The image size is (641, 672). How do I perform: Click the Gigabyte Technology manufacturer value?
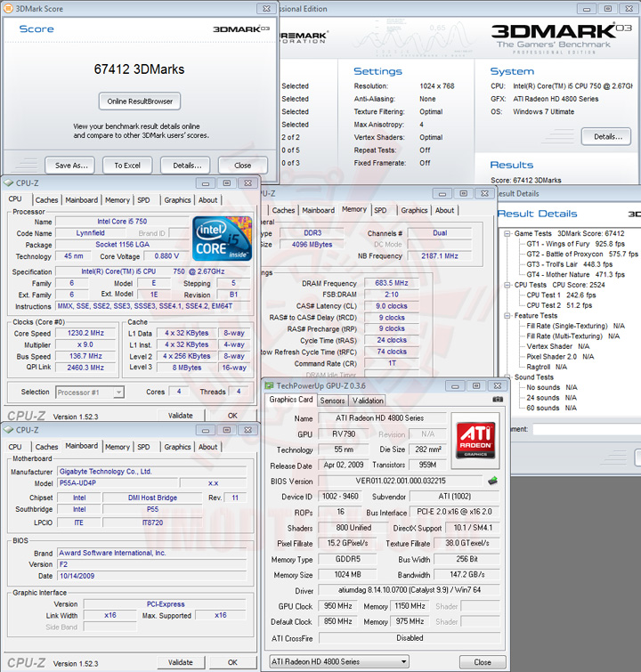click(151, 472)
